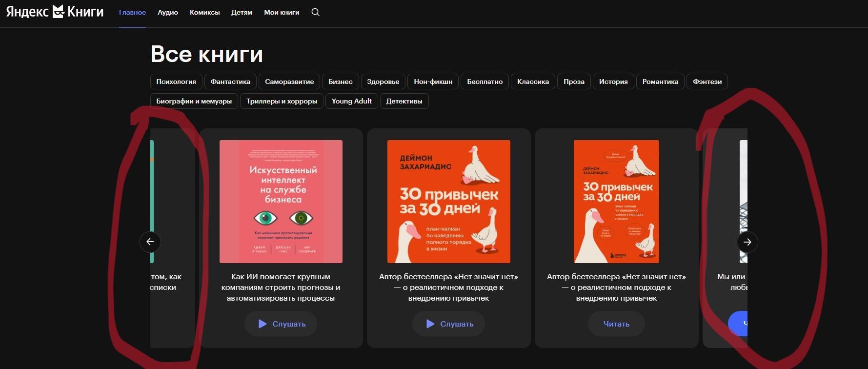Click Слушать under the ИИ book

(x=281, y=324)
